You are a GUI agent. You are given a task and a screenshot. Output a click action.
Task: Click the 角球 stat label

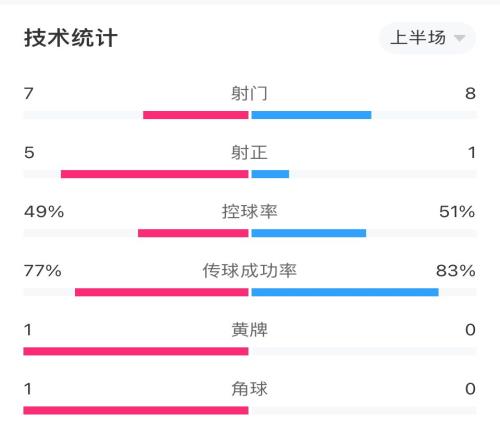(x=249, y=389)
